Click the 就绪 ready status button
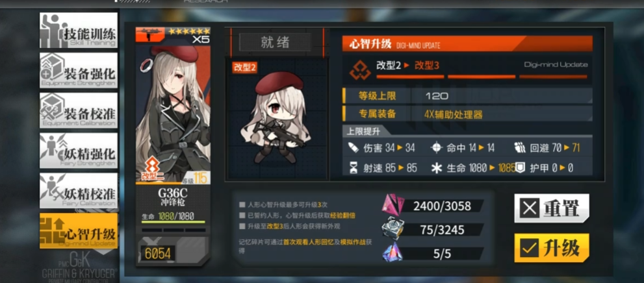 pyautogui.click(x=275, y=42)
